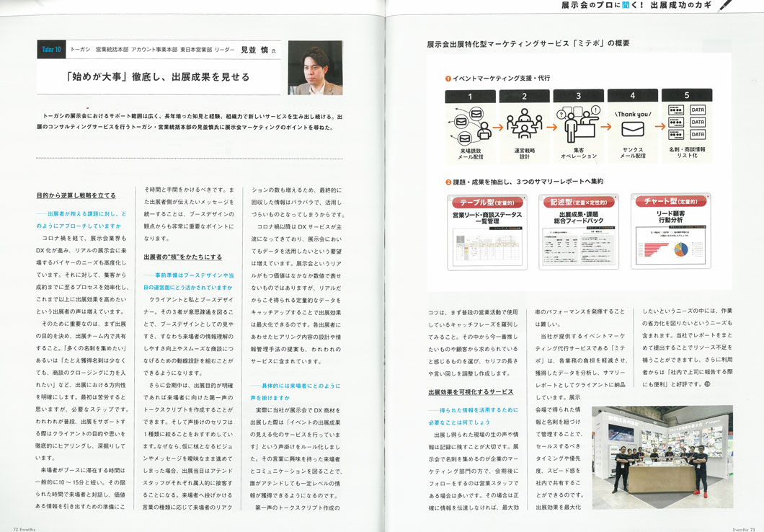Image resolution: width=764 pixels, height=532 pixels.
Task: Click the section heading 出展者の"核"をかたちにする
Action: [x=183, y=257]
